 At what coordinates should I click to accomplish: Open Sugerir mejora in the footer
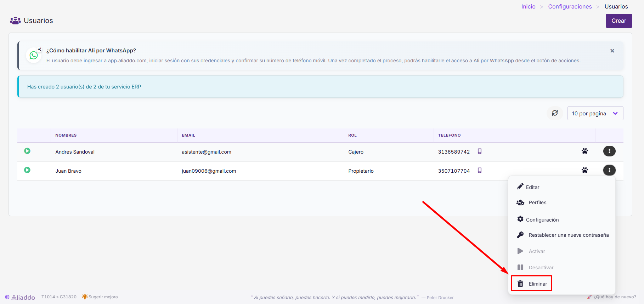point(100,297)
